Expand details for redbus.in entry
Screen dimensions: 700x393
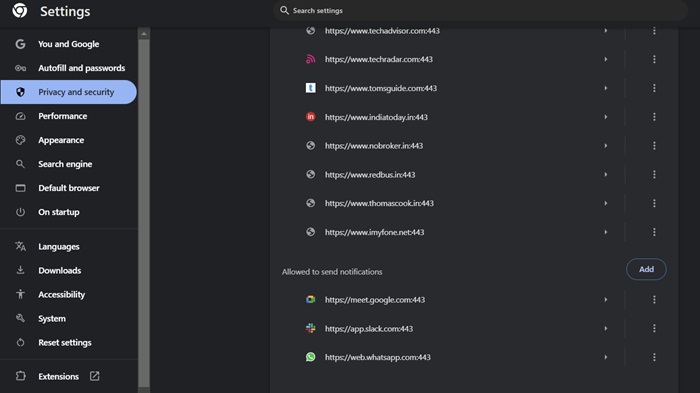click(x=606, y=174)
